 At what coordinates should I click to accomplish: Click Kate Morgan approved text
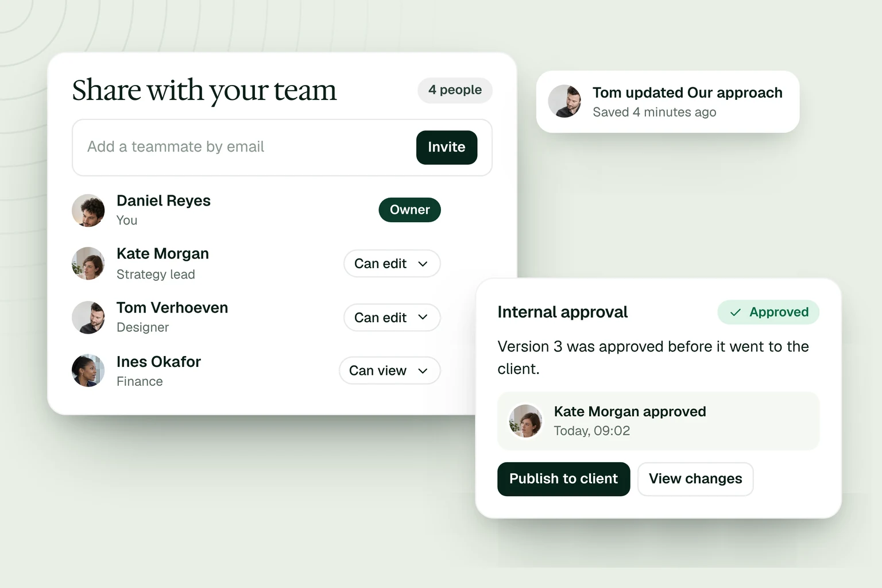[630, 412]
